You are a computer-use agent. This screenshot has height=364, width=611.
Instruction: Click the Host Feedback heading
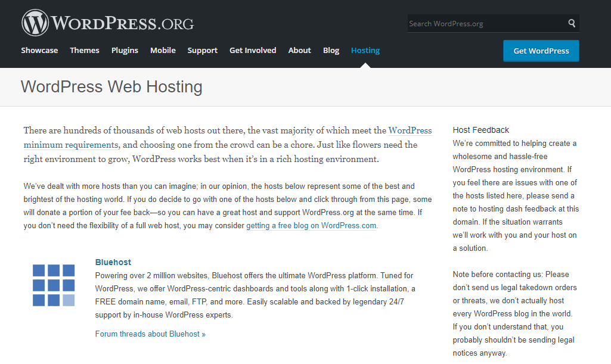pyautogui.click(x=480, y=130)
